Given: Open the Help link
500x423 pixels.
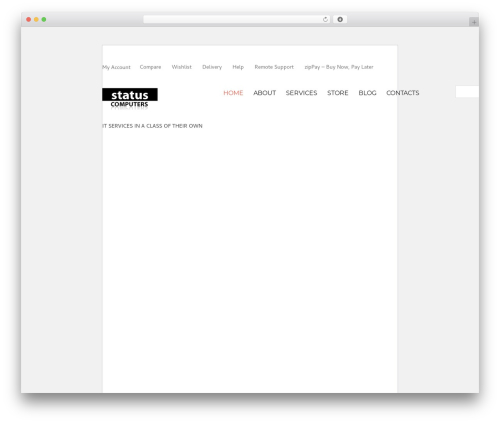Looking at the screenshot, I should click(238, 67).
